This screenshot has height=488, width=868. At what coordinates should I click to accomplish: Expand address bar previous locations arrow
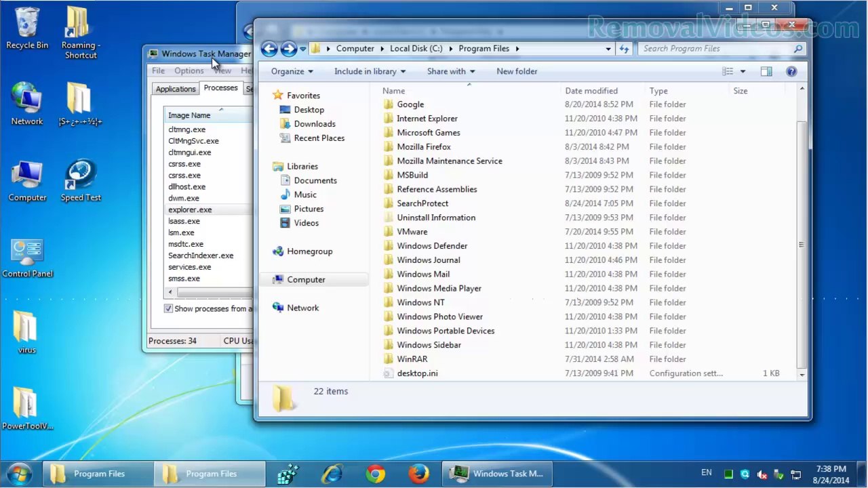608,49
